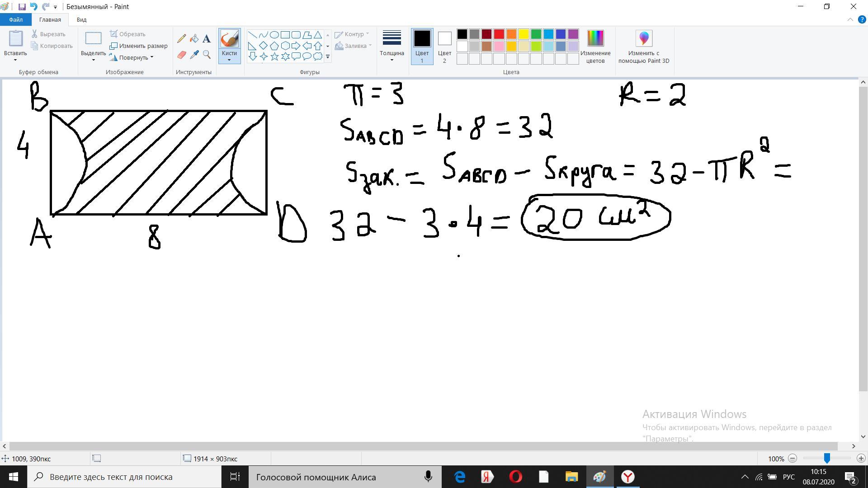This screenshot has width=868, height=488.
Task: Select the Fill with color bucket
Action: [x=194, y=39]
